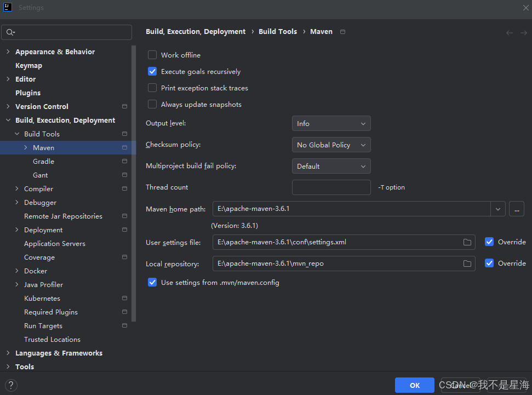Click project icon on Run Targets row

pyautogui.click(x=124, y=325)
